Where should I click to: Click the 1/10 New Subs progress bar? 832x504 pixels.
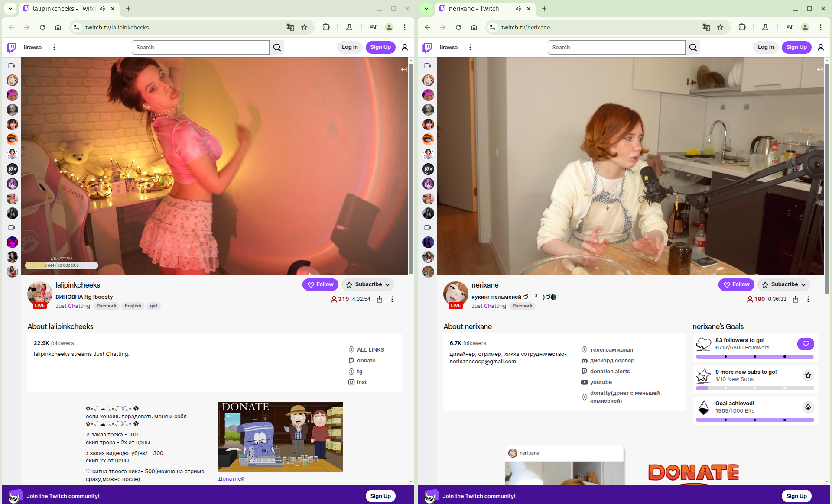(755, 388)
